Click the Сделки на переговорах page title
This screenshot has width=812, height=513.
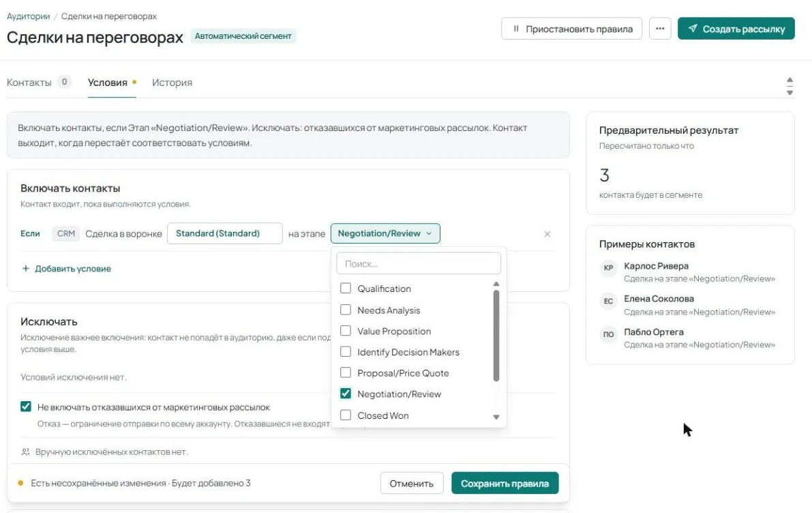coord(95,38)
